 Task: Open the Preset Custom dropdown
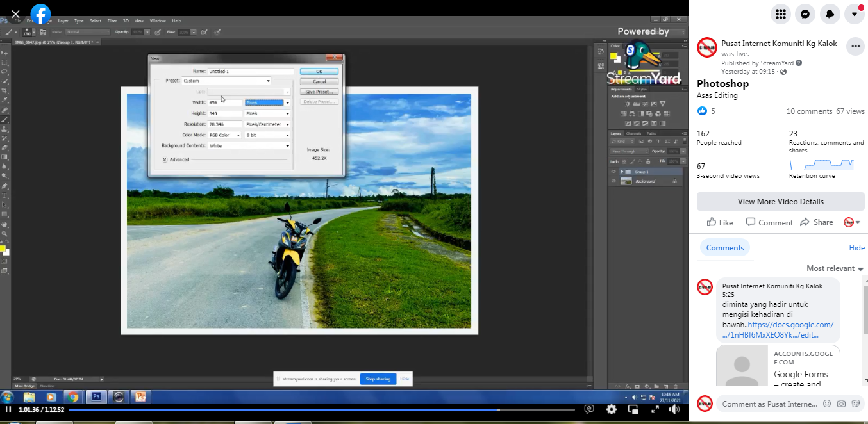pos(226,81)
